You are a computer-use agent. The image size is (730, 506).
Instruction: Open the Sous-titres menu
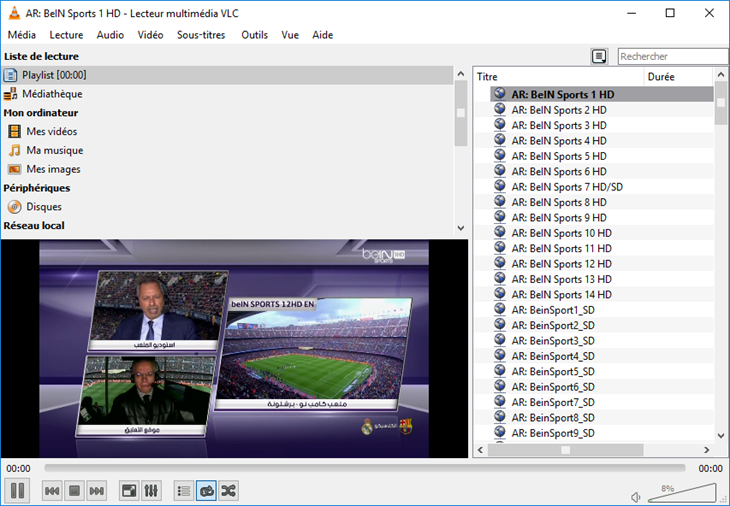(201, 35)
